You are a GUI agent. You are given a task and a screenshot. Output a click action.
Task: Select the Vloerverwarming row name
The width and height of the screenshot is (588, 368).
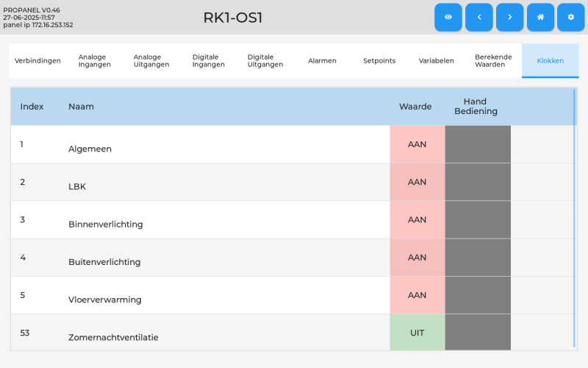coord(105,300)
